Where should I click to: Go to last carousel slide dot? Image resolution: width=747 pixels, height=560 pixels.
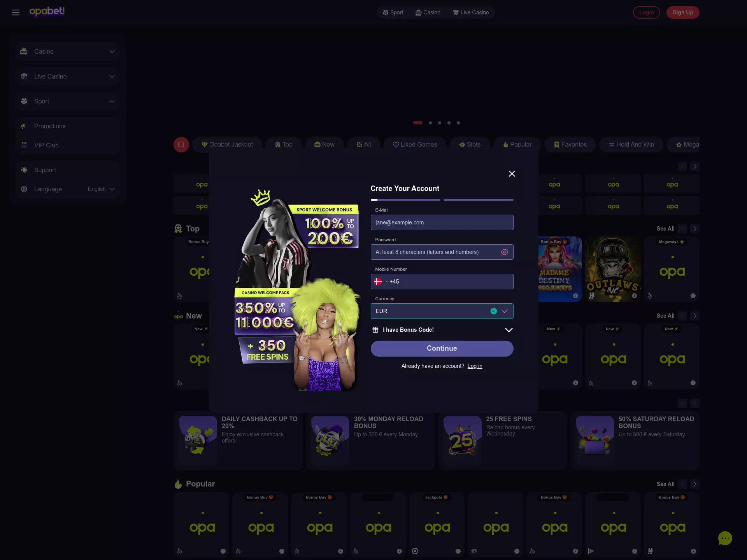point(458,123)
